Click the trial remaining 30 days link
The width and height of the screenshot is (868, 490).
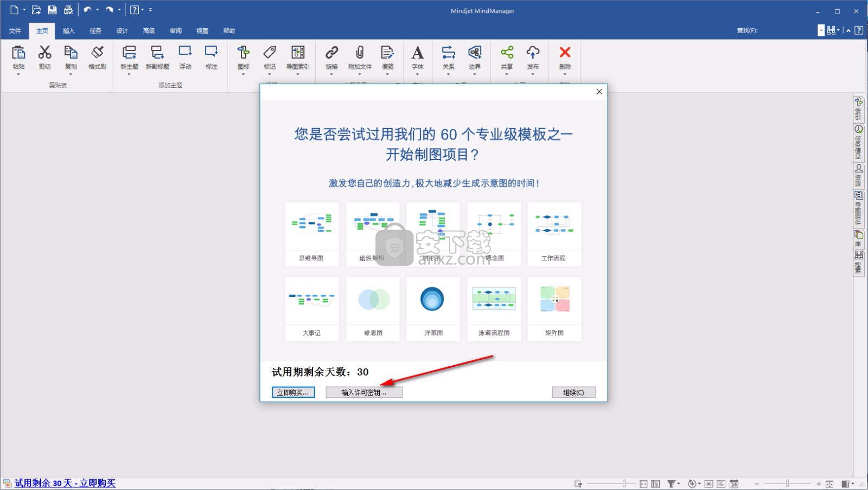click(65, 483)
